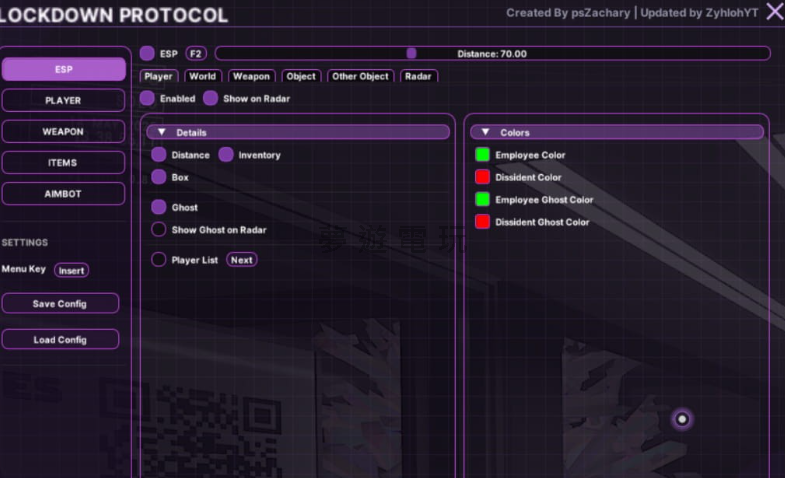Click the Distance slider bar

[492, 53]
